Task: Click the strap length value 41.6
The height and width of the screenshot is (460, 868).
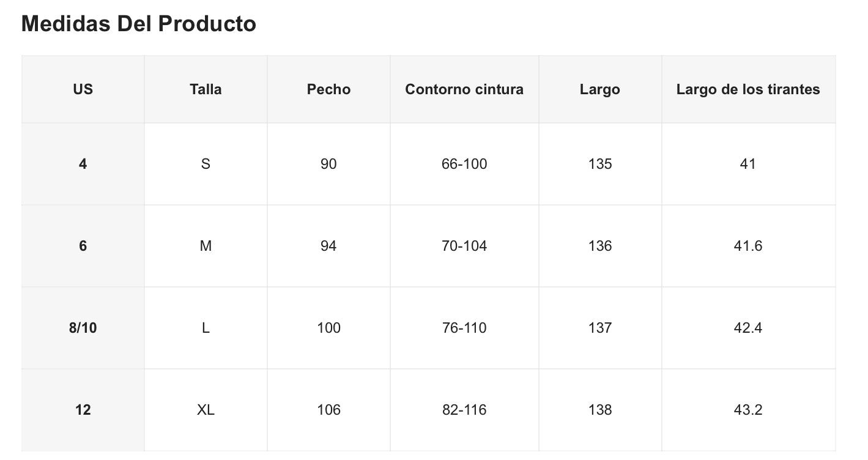Action: (x=747, y=246)
